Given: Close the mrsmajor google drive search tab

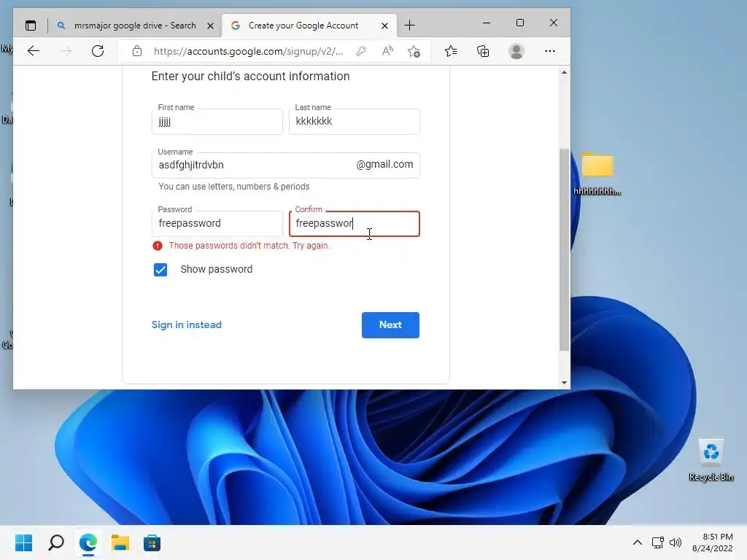Looking at the screenshot, I should 210,26.
